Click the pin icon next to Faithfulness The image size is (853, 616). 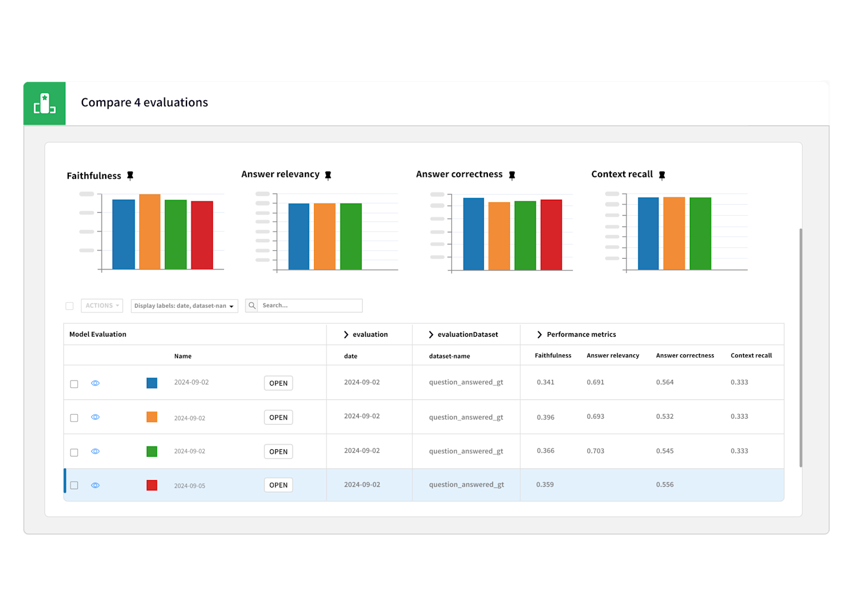click(130, 176)
